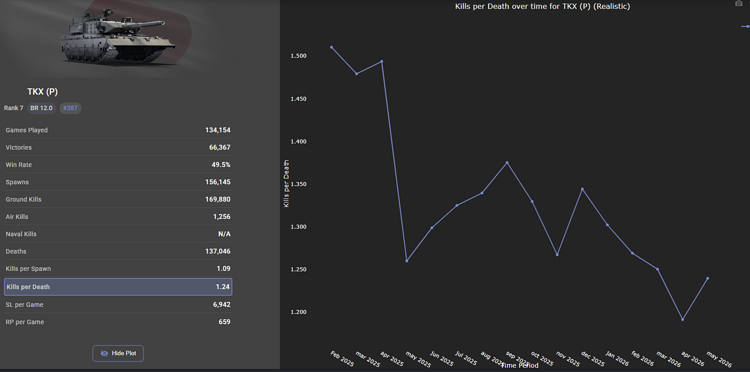Image resolution: width=750 pixels, height=372 pixels.
Task: Select the SL per Game row
Action: pos(118,305)
